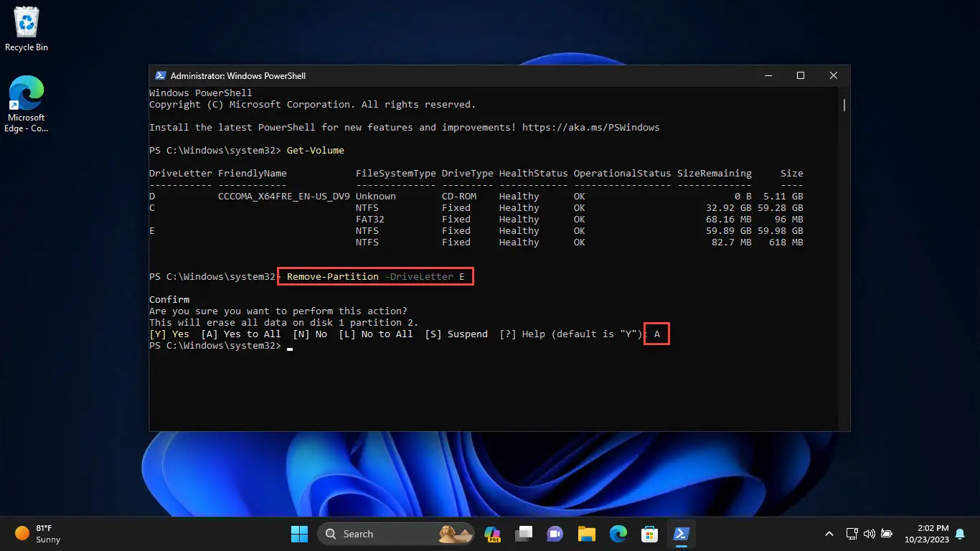Launch Copilot preview from the taskbar

coord(492,534)
